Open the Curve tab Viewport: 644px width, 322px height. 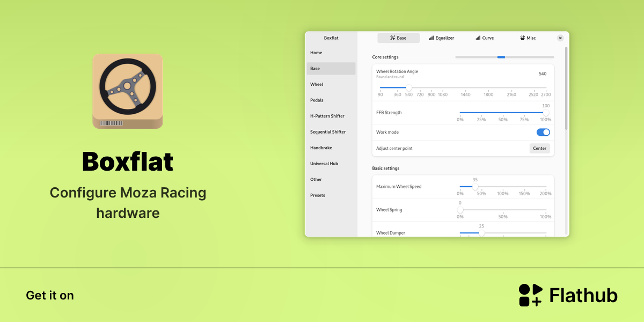[485, 38]
